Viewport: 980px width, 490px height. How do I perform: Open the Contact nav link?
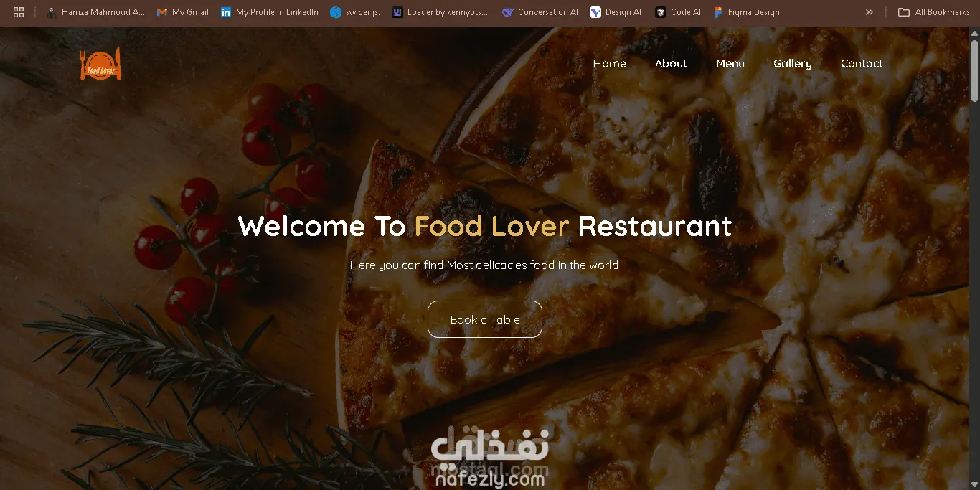[862, 64]
